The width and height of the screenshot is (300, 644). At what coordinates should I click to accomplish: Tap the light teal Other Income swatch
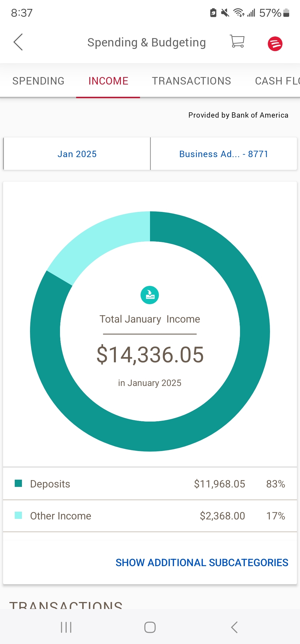[x=18, y=515]
